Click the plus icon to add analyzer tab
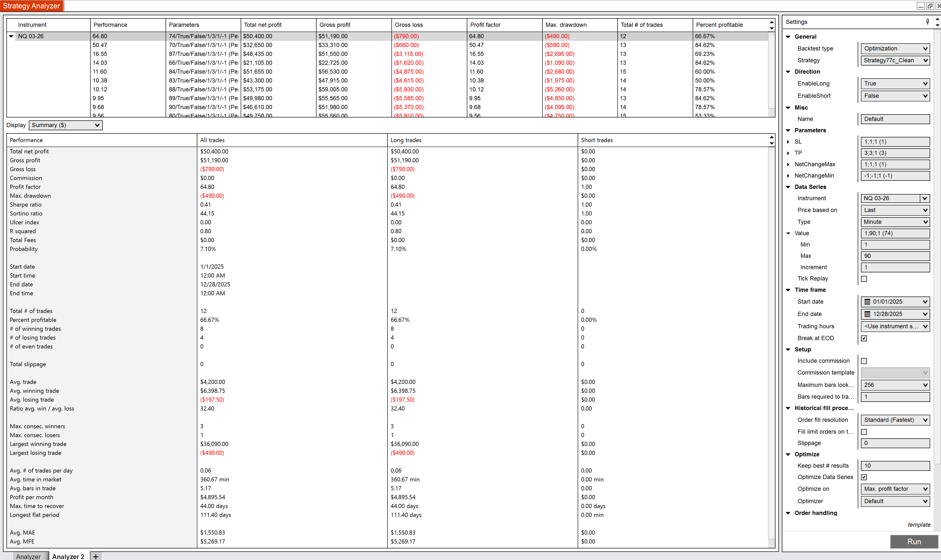Image resolution: width=941 pixels, height=560 pixels. pyautogui.click(x=96, y=556)
